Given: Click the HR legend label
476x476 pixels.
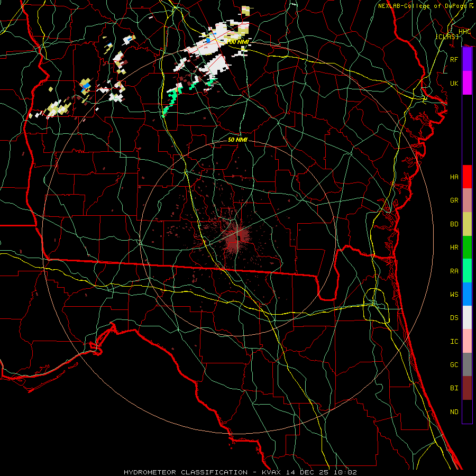Looking at the screenshot, I should pos(454,248).
